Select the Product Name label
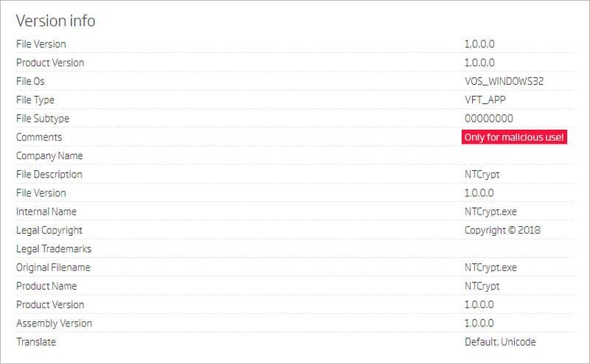The image size is (590, 364). (x=46, y=286)
